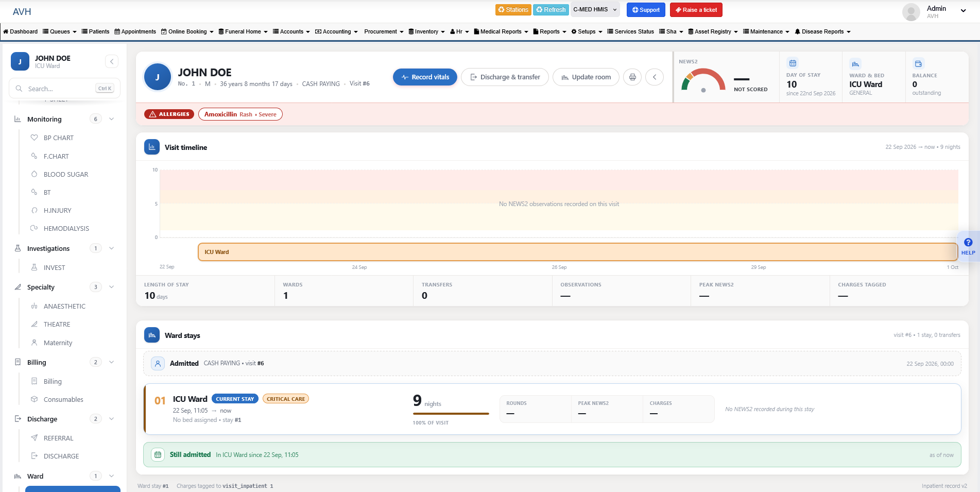The width and height of the screenshot is (980, 492).
Task: Collapse the Specialty section
Action: pos(111,287)
